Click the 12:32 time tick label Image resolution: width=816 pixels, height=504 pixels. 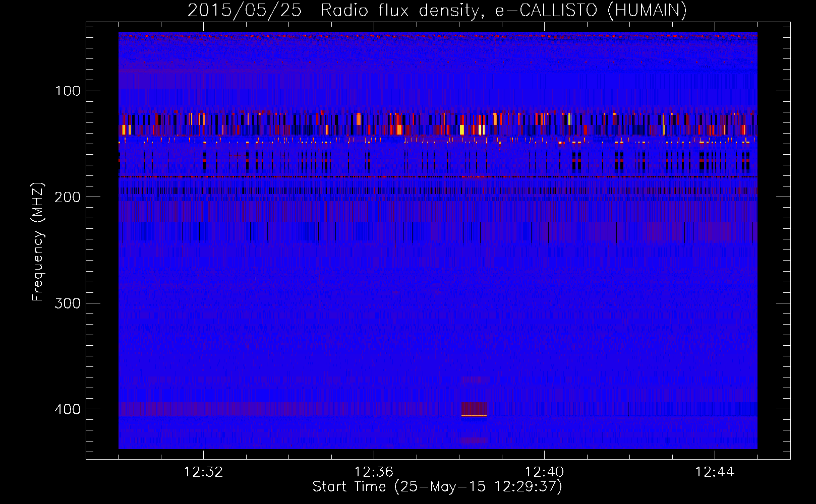tap(203, 472)
